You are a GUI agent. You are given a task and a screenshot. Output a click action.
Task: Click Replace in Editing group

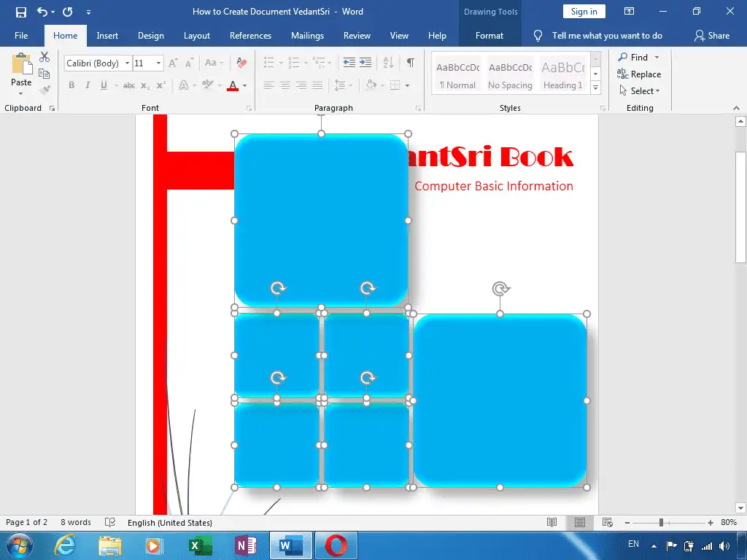639,74
